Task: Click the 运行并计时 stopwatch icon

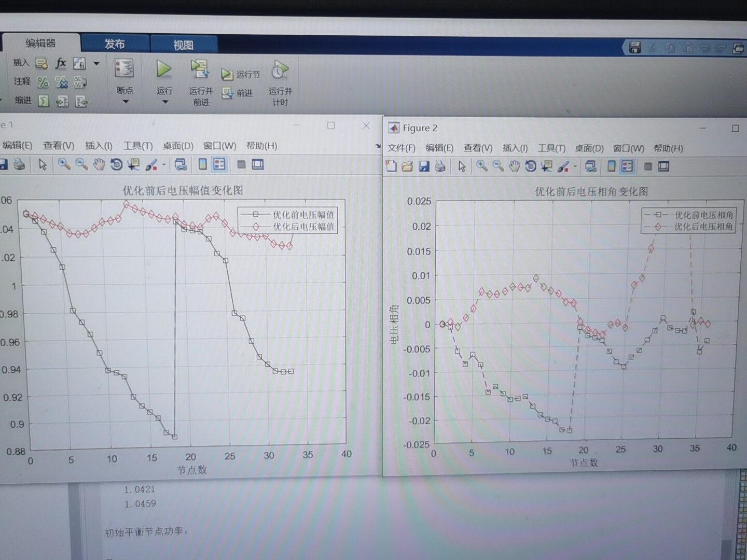Action: coord(280,69)
